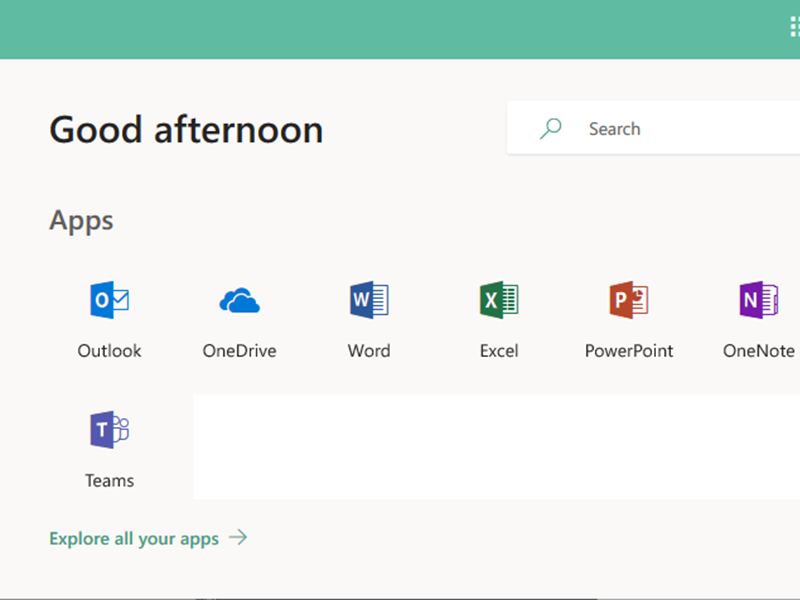Launch OneDrive via the blue cloud icon
800x600 pixels.
(x=239, y=300)
